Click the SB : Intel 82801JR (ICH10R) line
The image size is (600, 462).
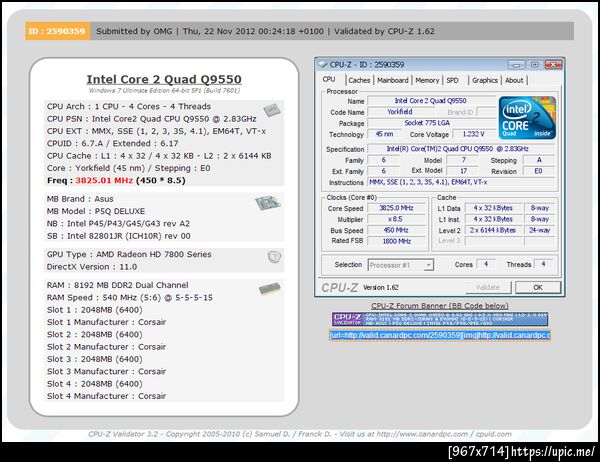click(x=119, y=236)
